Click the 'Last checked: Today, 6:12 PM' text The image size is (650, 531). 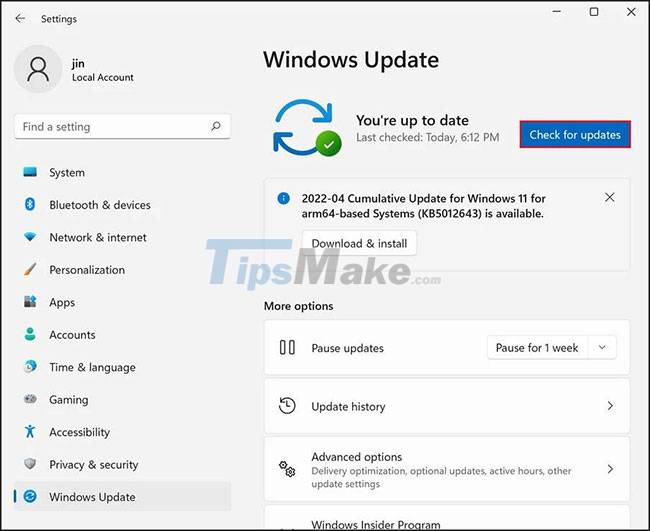427,137
